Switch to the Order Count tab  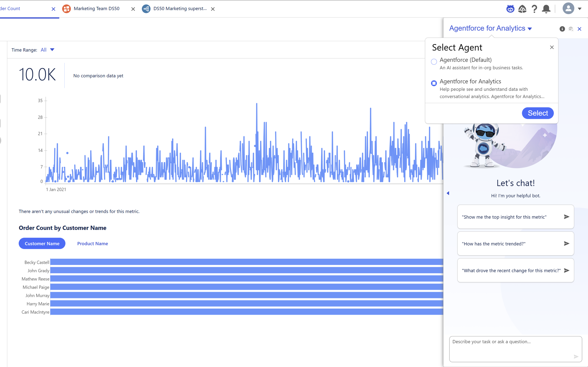[10, 9]
